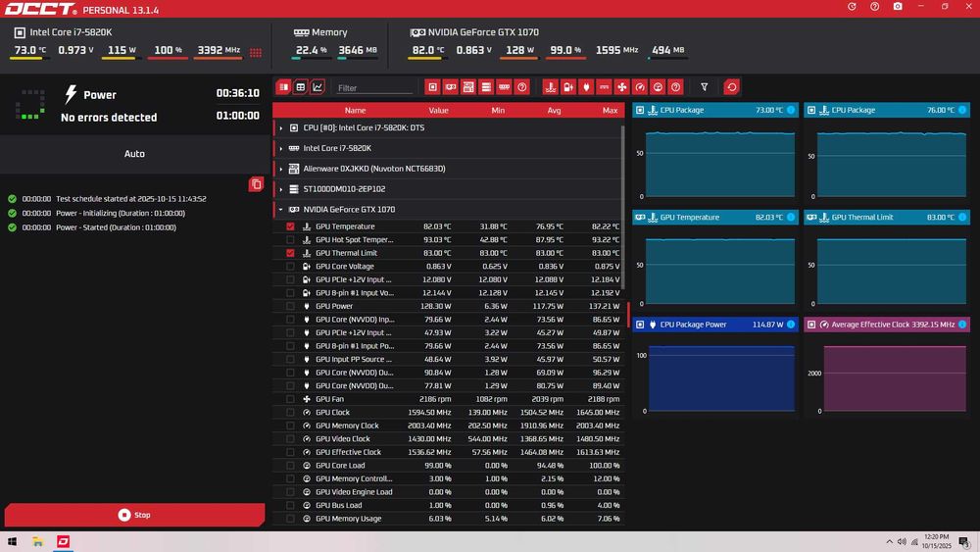Select the Auto mode tab

134,154
